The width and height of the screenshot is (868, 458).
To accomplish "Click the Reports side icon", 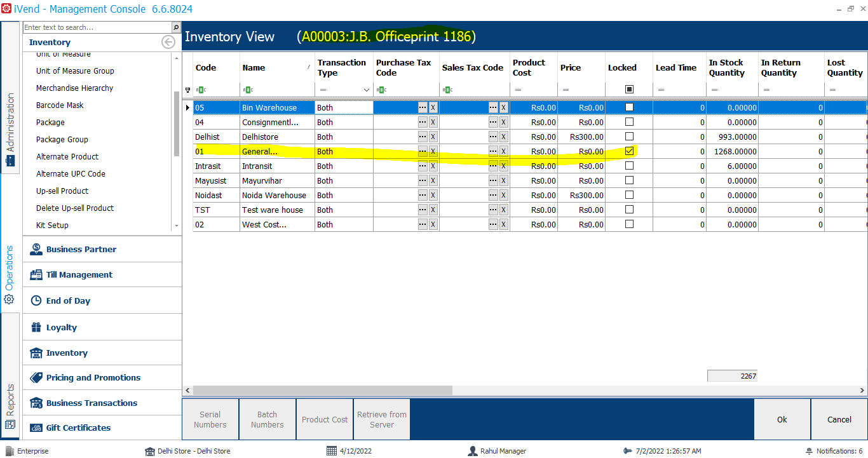I will pos(10,424).
